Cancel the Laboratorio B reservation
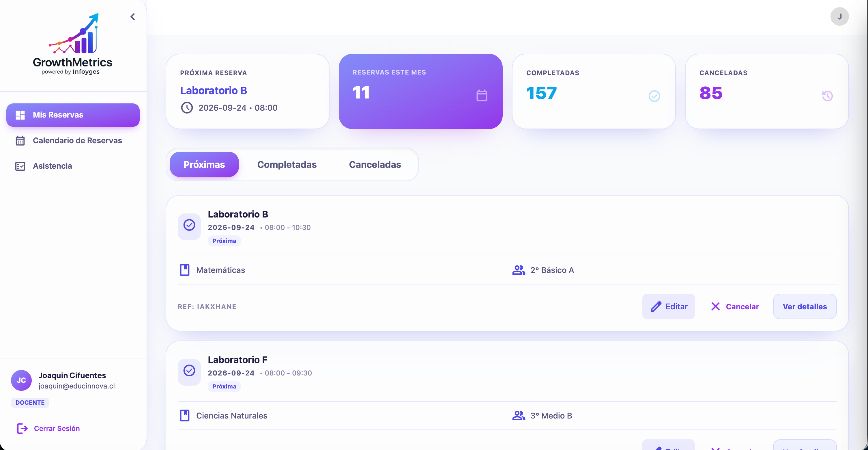This screenshot has height=450, width=868. [x=735, y=306]
